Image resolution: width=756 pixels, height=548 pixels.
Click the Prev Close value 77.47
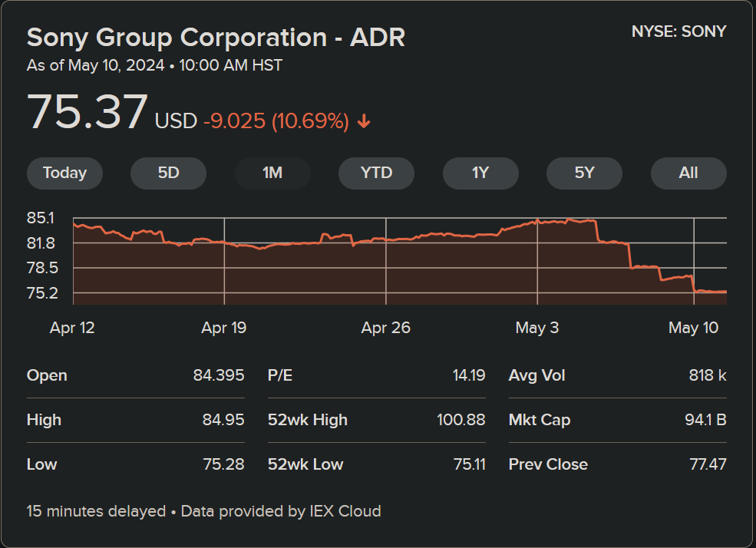coord(707,464)
